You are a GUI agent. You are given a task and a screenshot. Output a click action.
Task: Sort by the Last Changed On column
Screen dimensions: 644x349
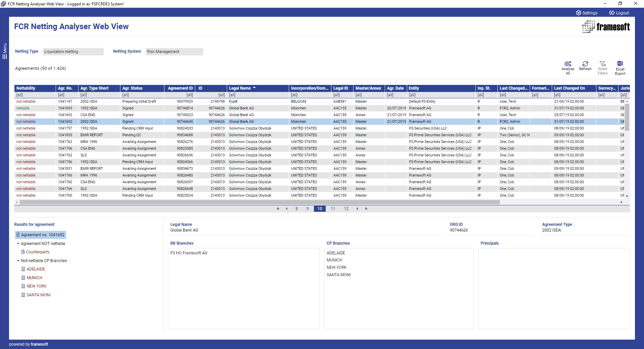coord(574,88)
